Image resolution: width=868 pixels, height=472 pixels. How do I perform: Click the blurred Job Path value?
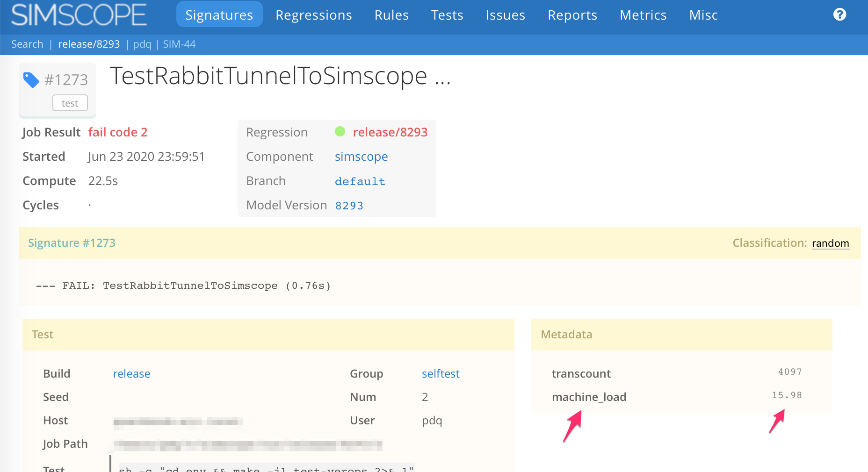[247, 445]
